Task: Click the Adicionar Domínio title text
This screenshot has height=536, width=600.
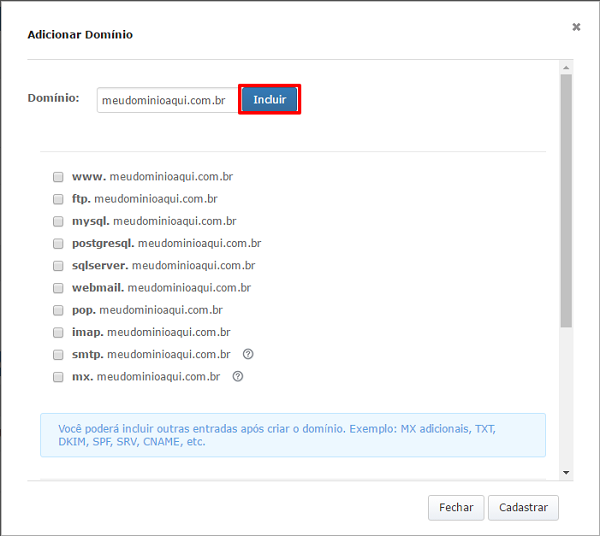Action: pos(80,35)
